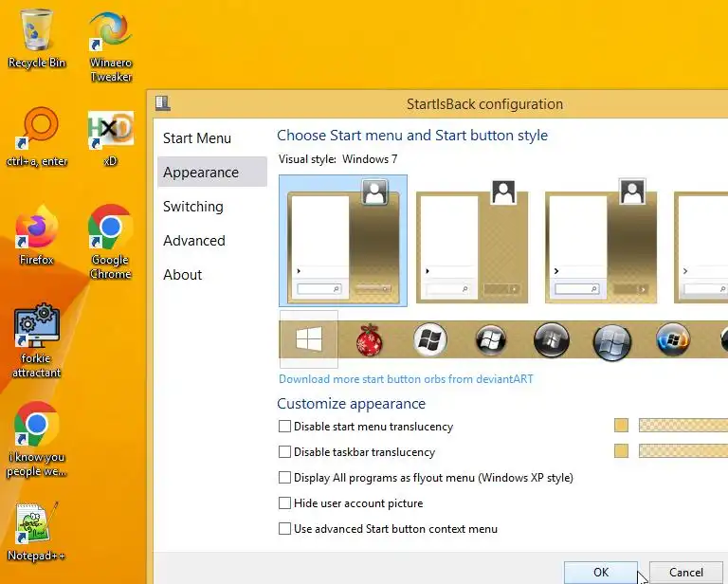The width and height of the screenshot is (728, 584).
Task: Choose the red Christmas ornament start orb
Action: [369, 339]
